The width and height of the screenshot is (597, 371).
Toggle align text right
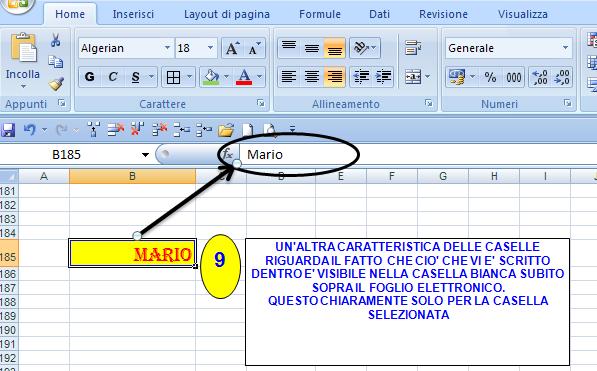[335, 77]
